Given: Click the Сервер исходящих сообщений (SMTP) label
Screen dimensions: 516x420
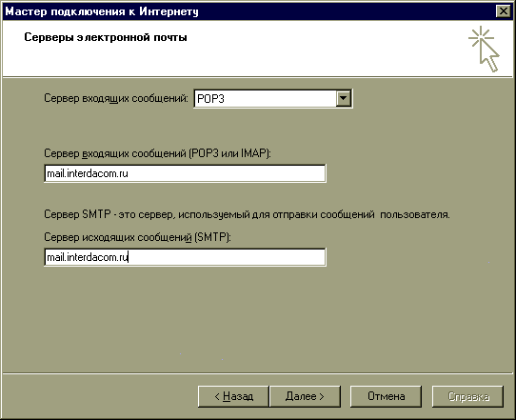Looking at the screenshot, I should coord(137,237).
